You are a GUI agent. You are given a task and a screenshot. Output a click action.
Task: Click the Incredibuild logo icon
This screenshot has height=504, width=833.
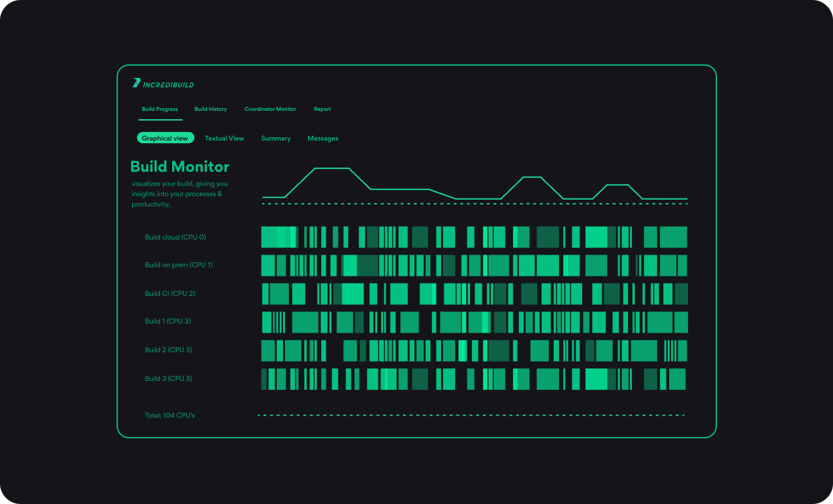pos(136,83)
